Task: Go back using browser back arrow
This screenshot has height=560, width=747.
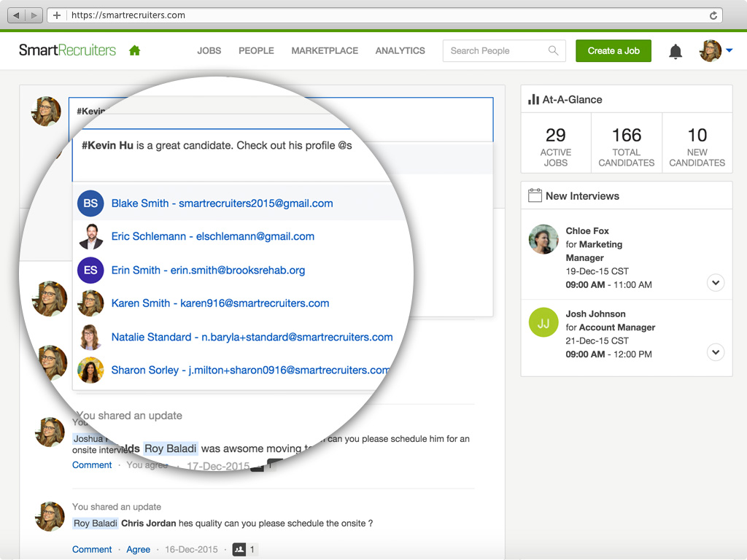Action: click(x=17, y=15)
